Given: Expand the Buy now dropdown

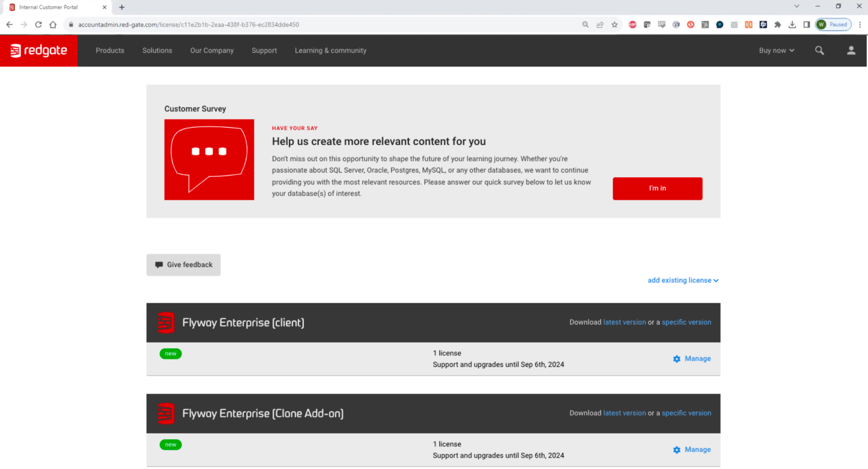Looking at the screenshot, I should [x=776, y=50].
